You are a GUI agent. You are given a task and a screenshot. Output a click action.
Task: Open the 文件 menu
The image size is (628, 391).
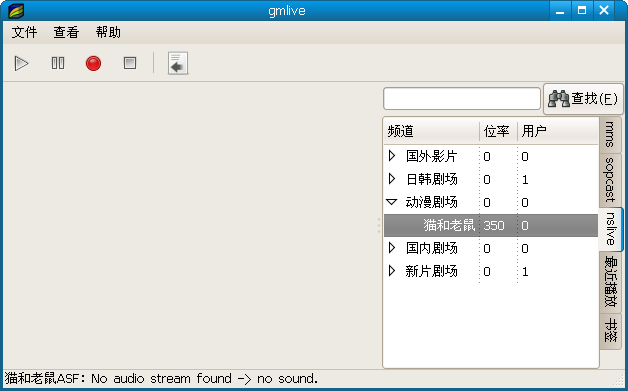24,32
